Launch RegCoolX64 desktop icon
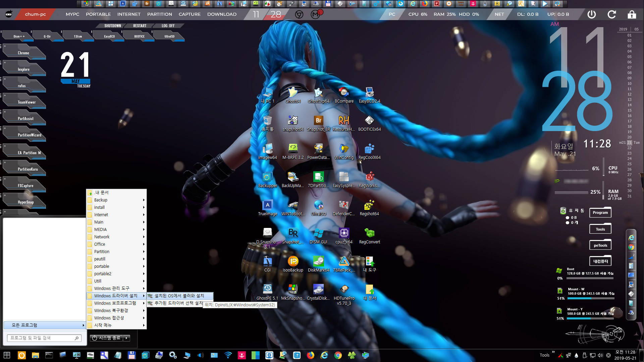The image size is (644, 362). tap(369, 151)
